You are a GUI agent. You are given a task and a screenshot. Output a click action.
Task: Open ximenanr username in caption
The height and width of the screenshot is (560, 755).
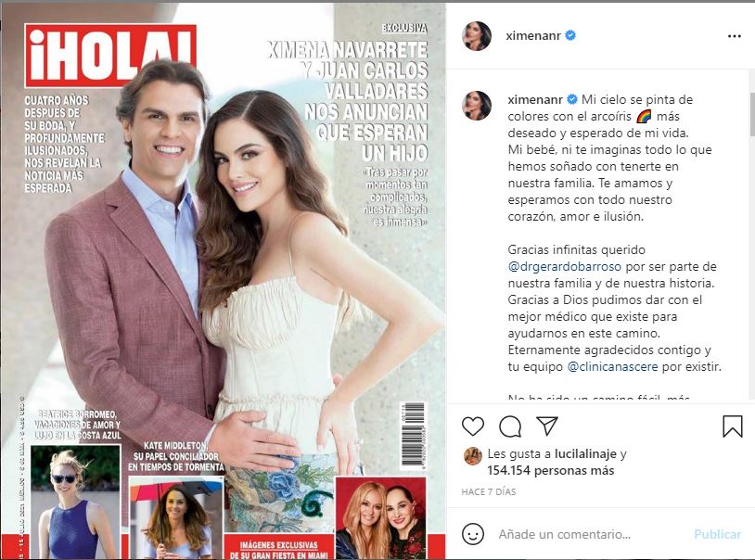(535, 100)
